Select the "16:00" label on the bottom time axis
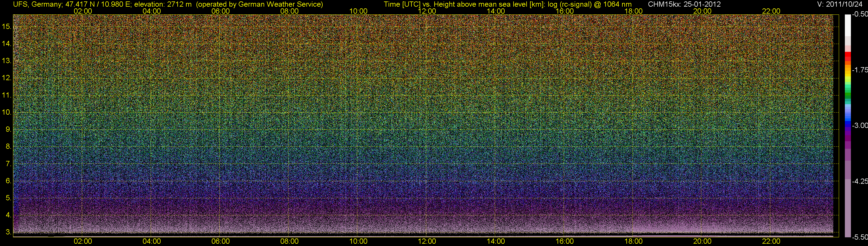The height and width of the screenshot is (246, 868). coord(565,241)
